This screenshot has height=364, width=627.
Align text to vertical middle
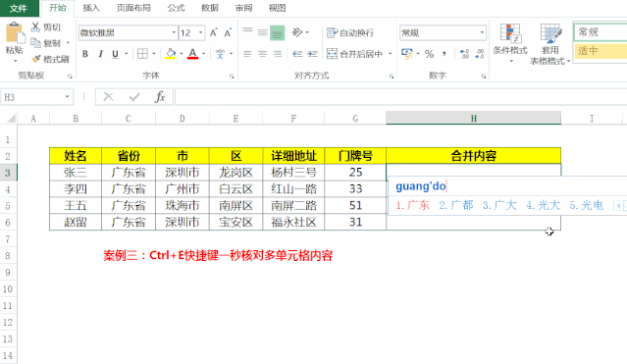pos(262,32)
